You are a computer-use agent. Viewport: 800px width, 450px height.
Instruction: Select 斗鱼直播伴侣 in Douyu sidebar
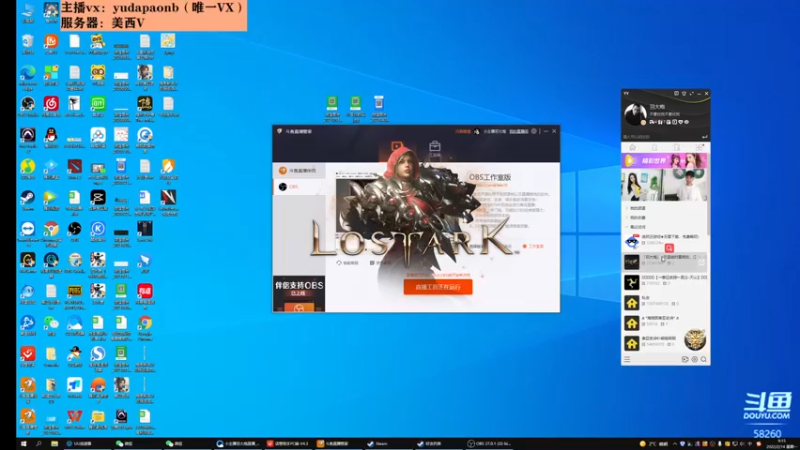pos(299,170)
